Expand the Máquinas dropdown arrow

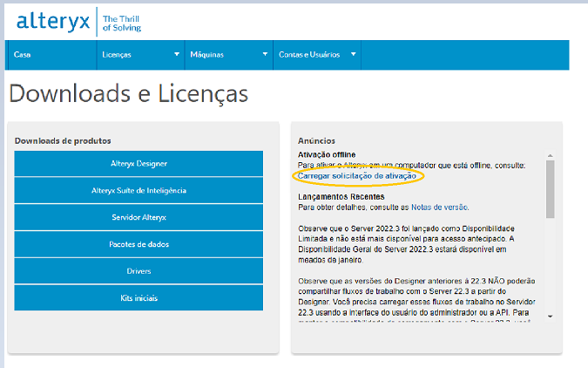tap(265, 54)
